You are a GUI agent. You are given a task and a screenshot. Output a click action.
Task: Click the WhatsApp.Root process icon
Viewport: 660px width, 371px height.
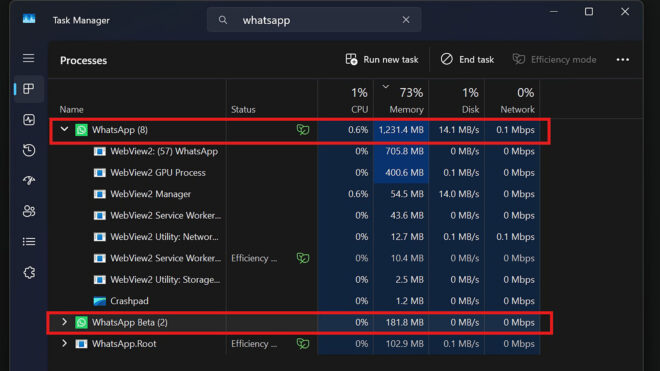coord(81,344)
